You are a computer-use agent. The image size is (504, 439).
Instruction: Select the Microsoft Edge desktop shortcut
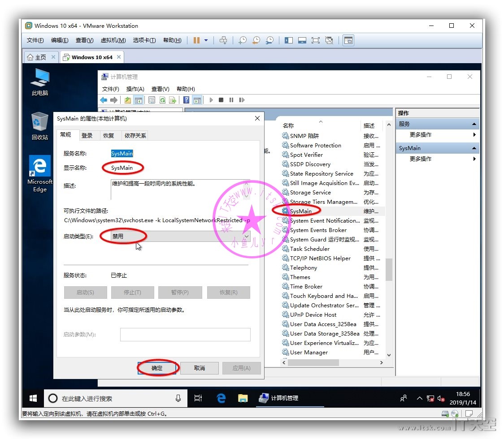click(40, 174)
